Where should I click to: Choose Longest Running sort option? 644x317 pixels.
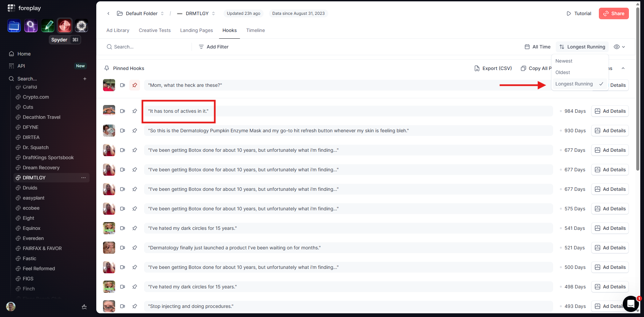click(x=579, y=84)
